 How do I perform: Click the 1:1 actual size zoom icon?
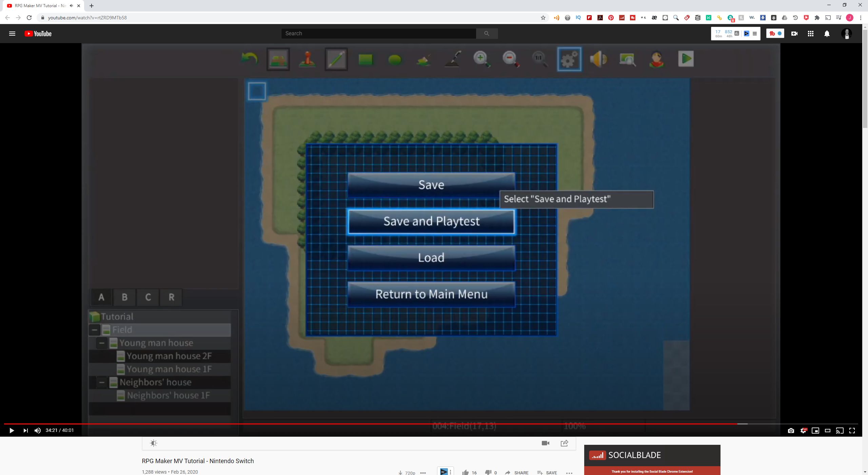[540, 59]
